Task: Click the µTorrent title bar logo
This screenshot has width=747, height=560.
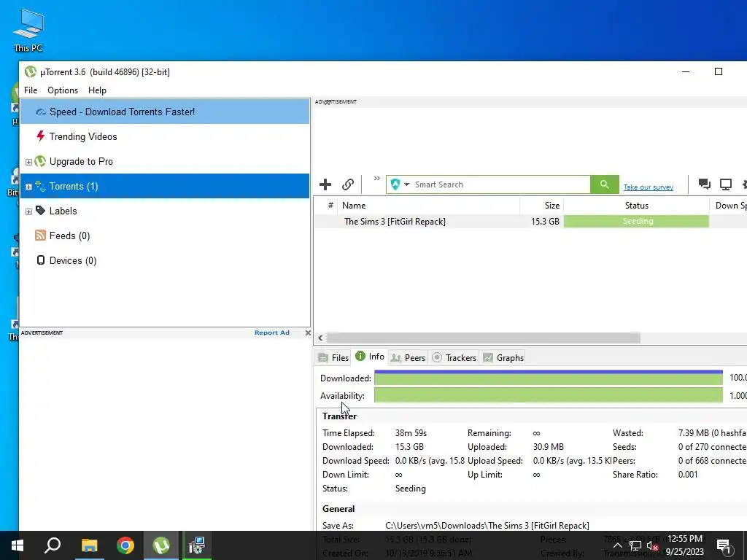Action: click(x=31, y=72)
